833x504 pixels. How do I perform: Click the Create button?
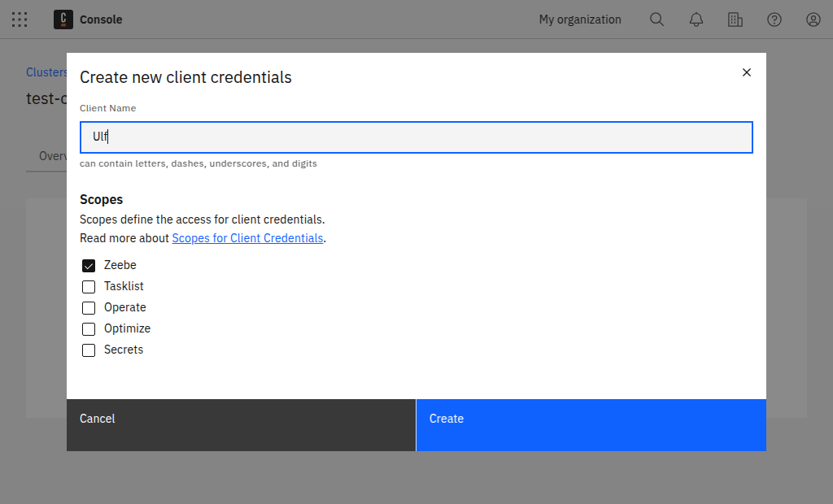591,425
